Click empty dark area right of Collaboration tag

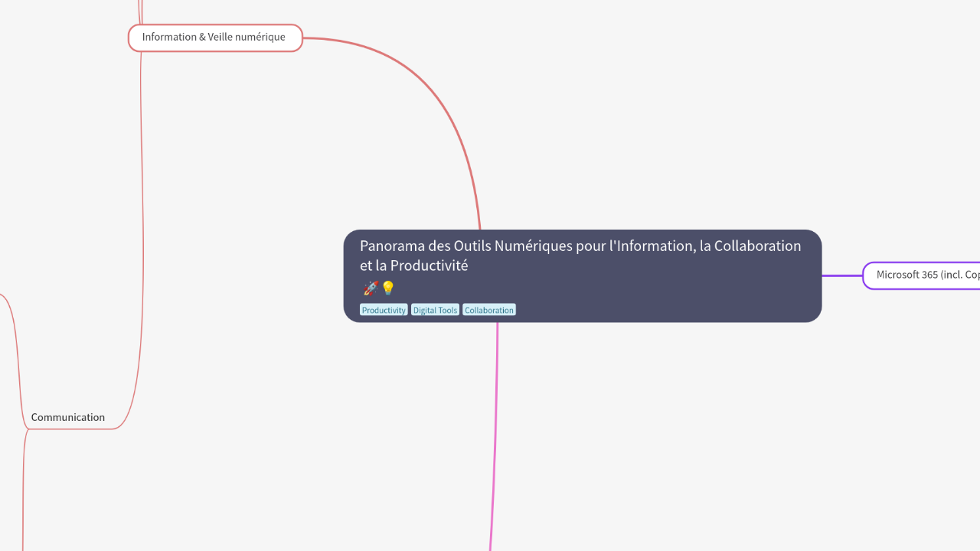click(658, 306)
